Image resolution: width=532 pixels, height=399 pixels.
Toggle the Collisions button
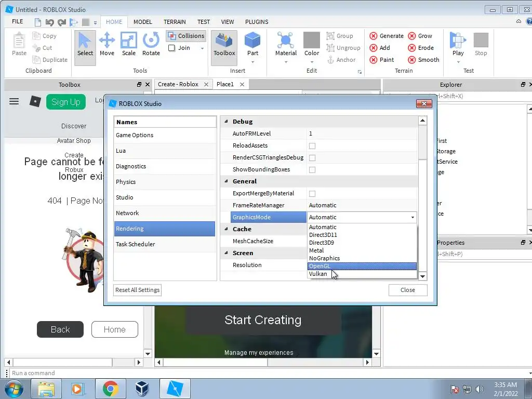tap(186, 36)
